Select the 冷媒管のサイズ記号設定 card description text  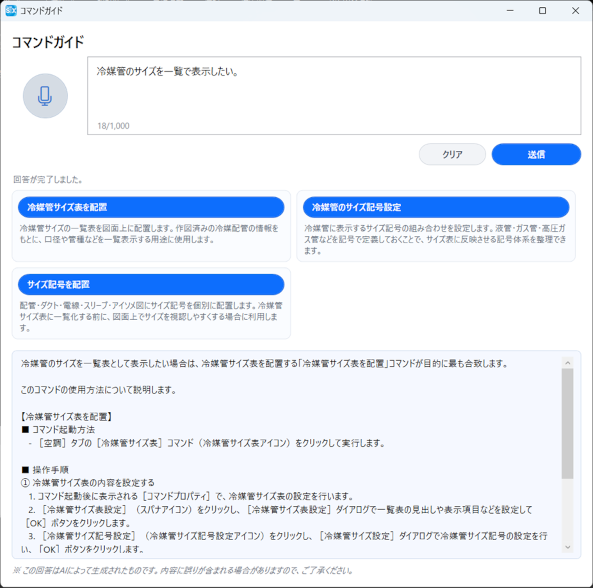pyautogui.click(x=435, y=239)
